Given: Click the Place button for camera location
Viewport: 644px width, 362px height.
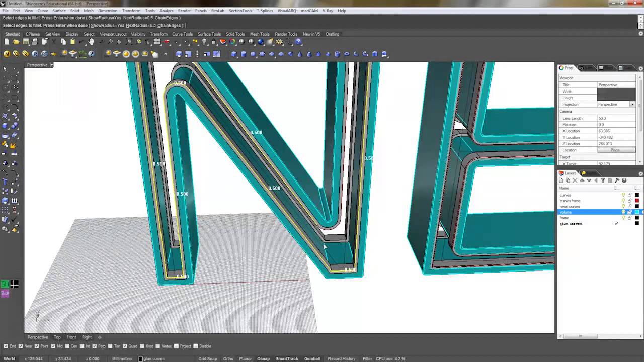Looking at the screenshot, I should coord(615,150).
